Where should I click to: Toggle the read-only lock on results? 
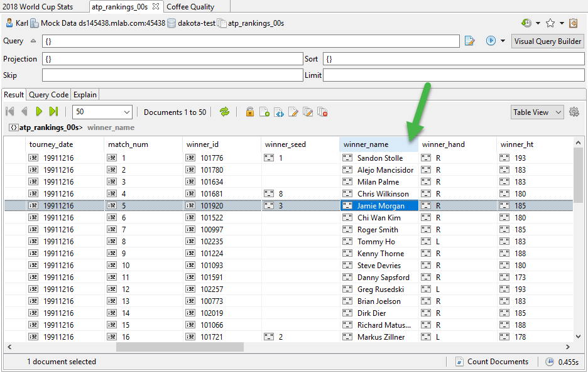pyautogui.click(x=250, y=112)
